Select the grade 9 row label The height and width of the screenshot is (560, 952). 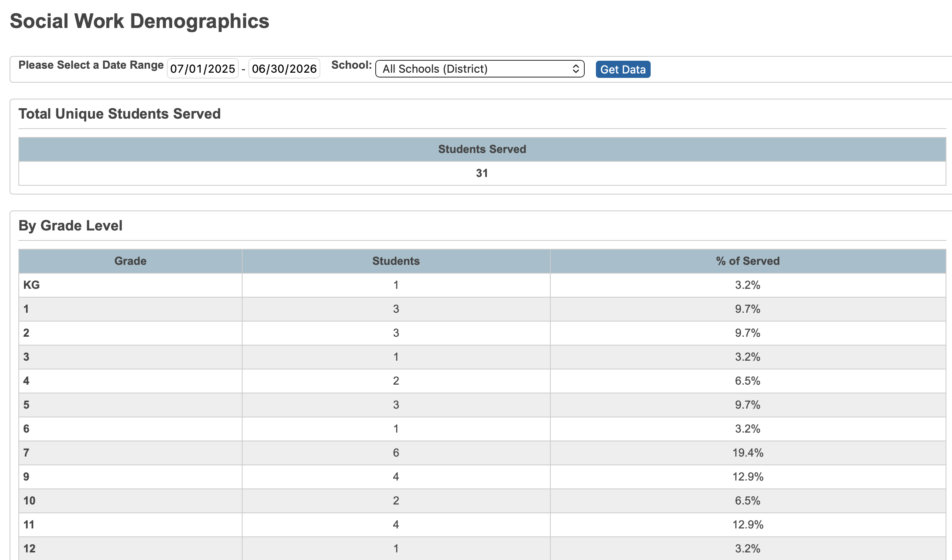point(26,477)
